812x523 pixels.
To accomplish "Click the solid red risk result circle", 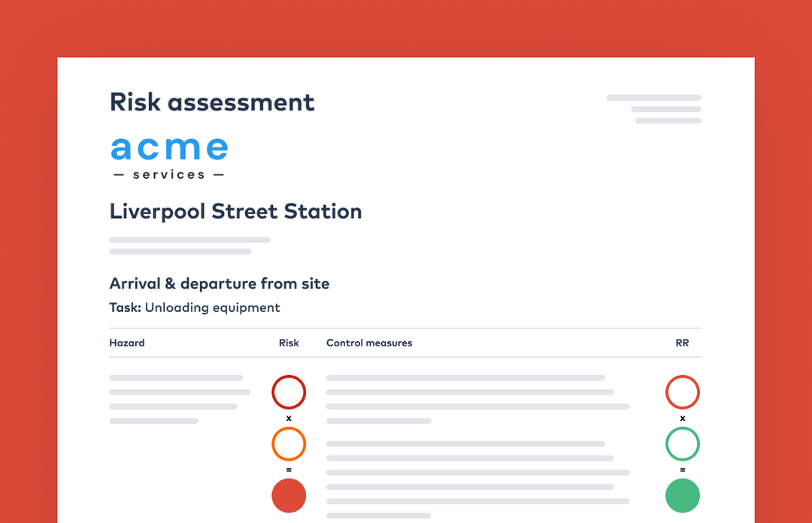I will [x=289, y=496].
